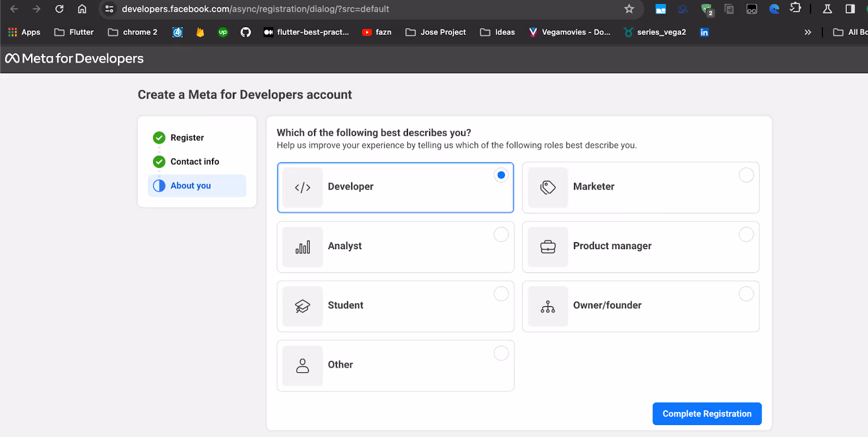Open the chrome 2 bookmarks folder
The height and width of the screenshot is (437, 868).
(133, 32)
